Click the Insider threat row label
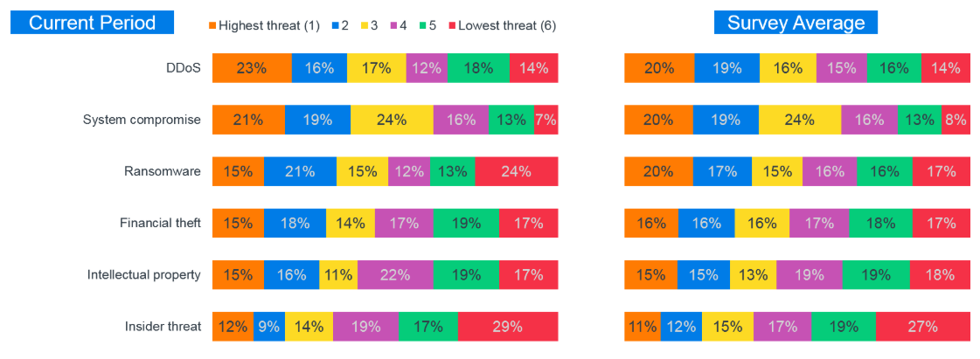Viewport: 980px width, 359px height. coord(163,327)
